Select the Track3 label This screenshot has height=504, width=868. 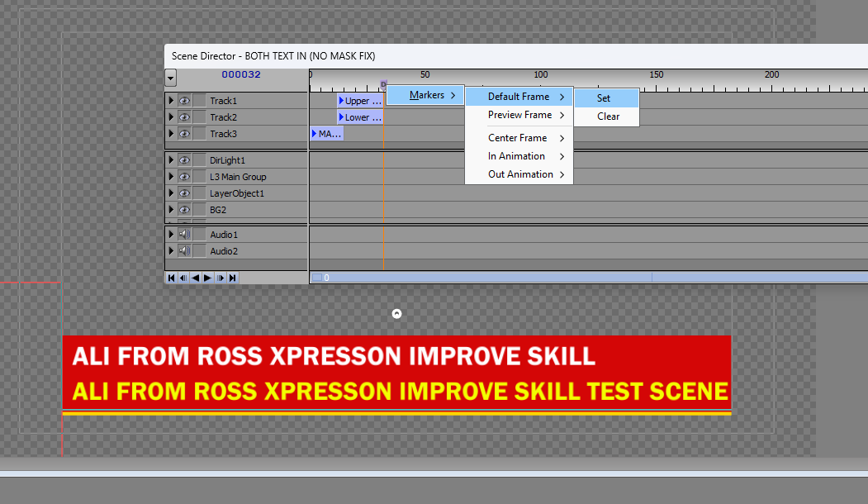(224, 134)
